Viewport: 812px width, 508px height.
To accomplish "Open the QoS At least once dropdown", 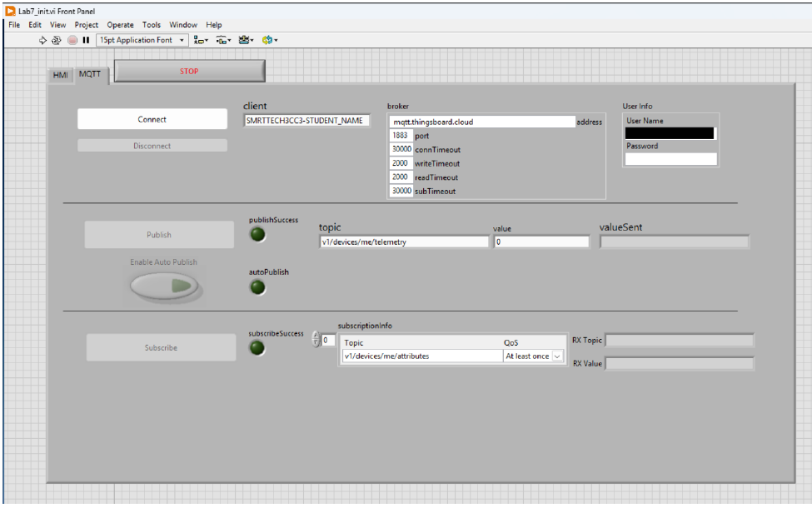I will (x=533, y=356).
